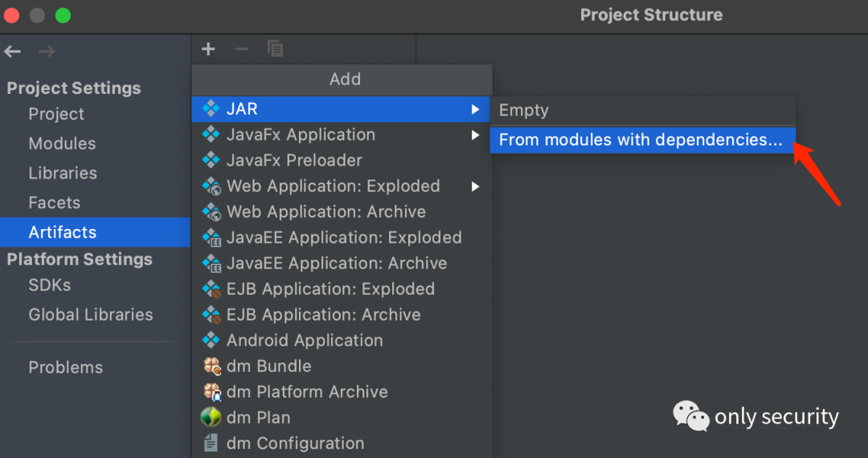Image resolution: width=868 pixels, height=458 pixels.
Task: Select JavaEE Application: Archive entry
Action: coord(337,264)
